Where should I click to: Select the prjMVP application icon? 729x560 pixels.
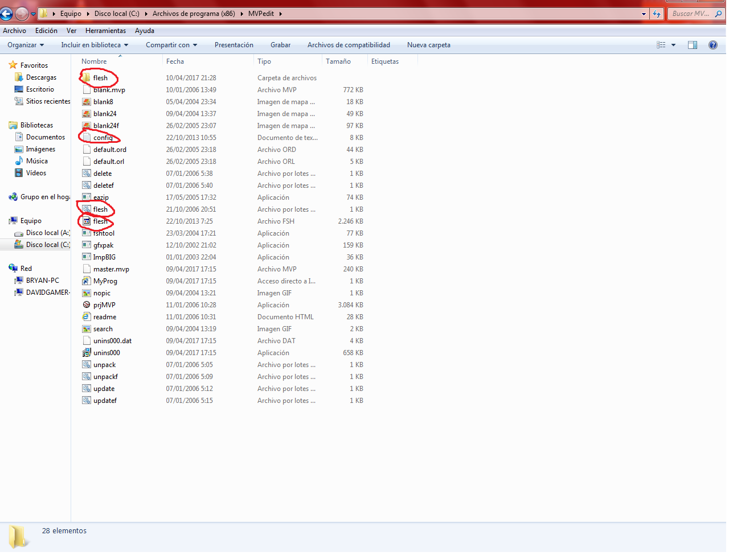[x=87, y=305]
